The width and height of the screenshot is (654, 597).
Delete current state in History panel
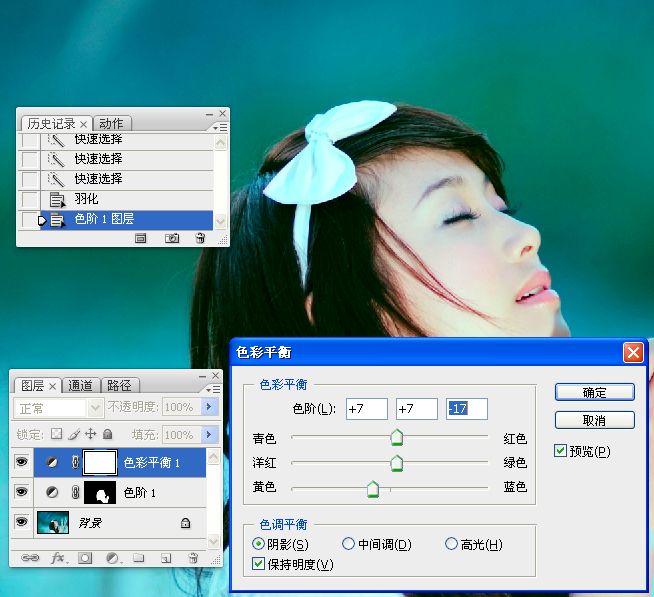pos(200,238)
